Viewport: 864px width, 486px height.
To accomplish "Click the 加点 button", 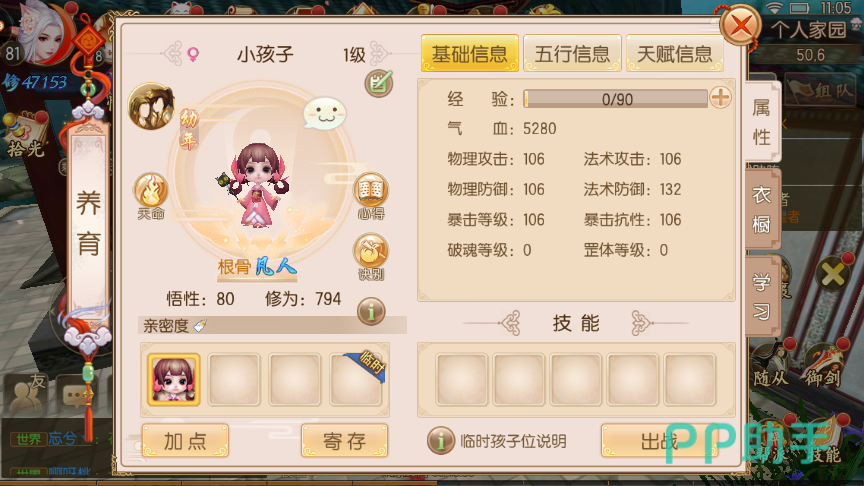I will 185,441.
